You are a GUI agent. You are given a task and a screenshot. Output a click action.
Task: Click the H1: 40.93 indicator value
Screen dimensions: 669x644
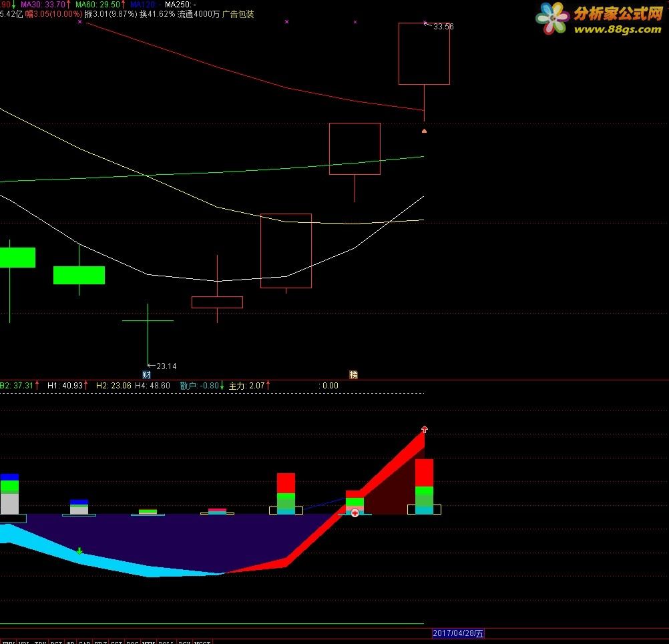click(65, 386)
